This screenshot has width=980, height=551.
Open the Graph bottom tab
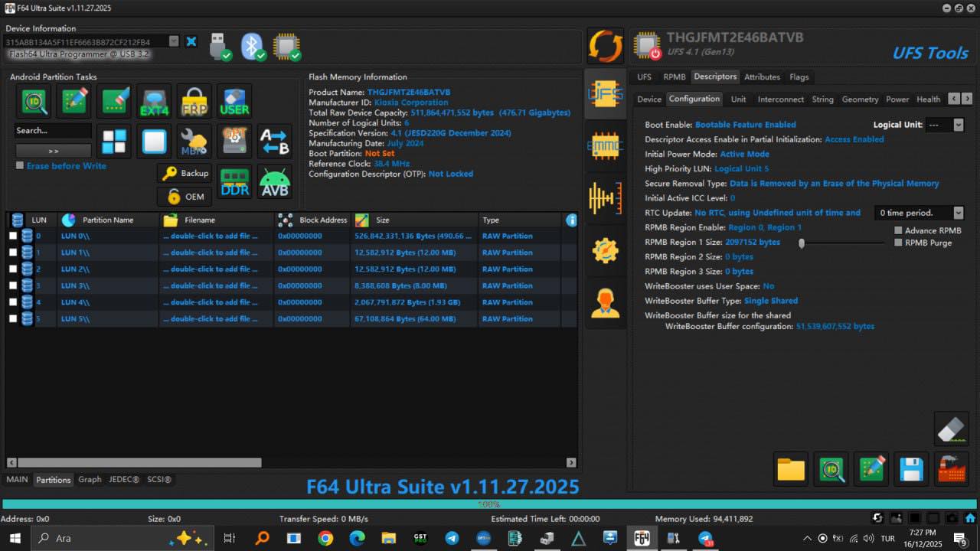tap(90, 480)
